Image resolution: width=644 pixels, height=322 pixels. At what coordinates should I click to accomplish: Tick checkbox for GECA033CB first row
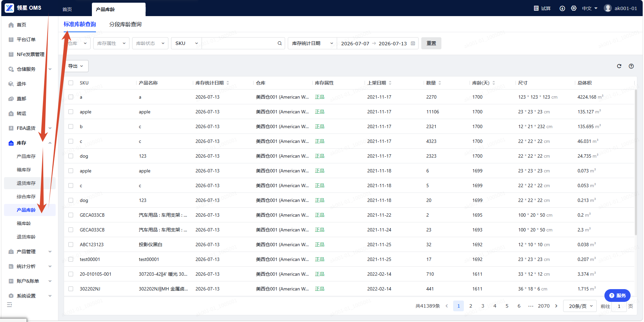pyautogui.click(x=71, y=215)
